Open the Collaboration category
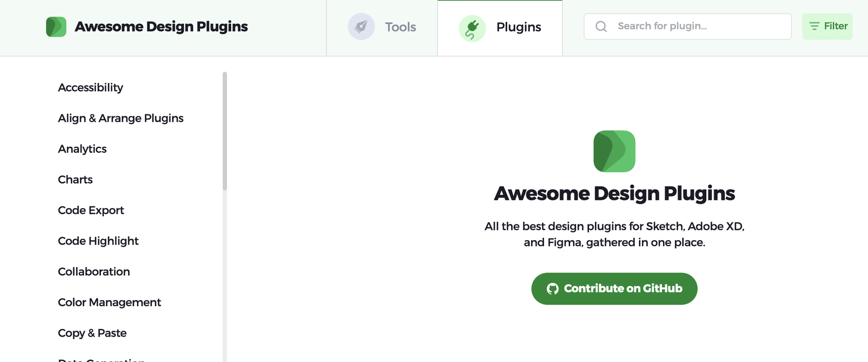Image resolution: width=868 pixels, height=362 pixels. click(x=94, y=271)
